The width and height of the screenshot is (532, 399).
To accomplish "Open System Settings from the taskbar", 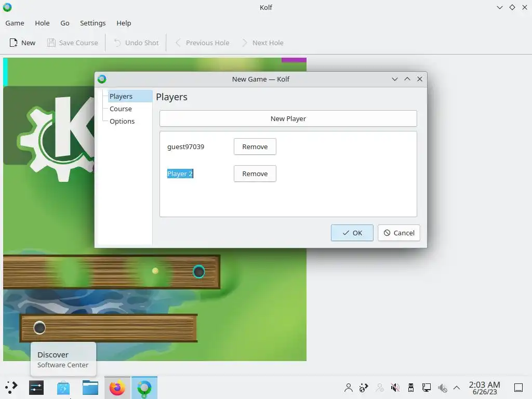I will coord(36,388).
